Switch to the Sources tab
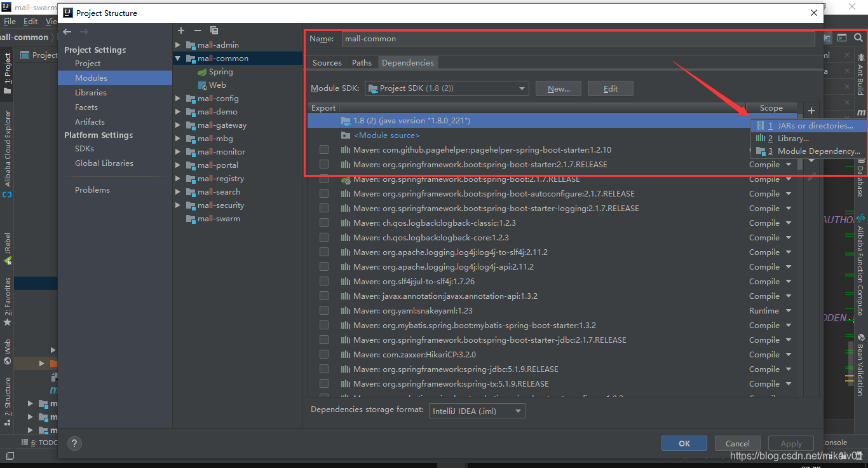Screen dimensions: 868x468 coord(327,63)
